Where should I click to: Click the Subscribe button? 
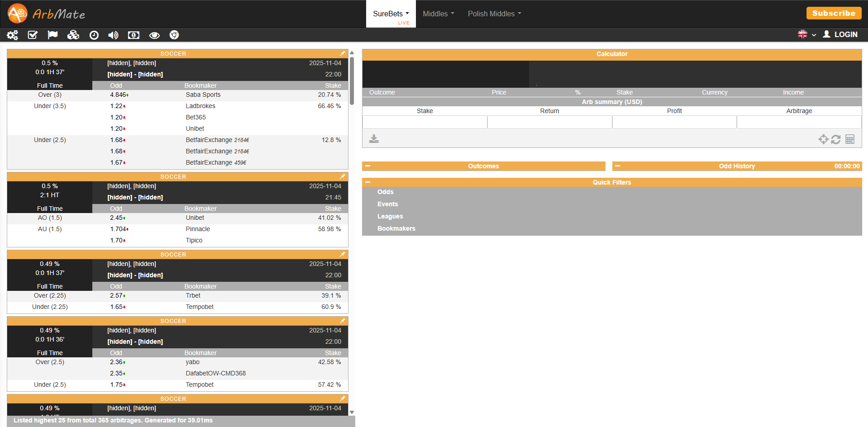[x=833, y=13]
